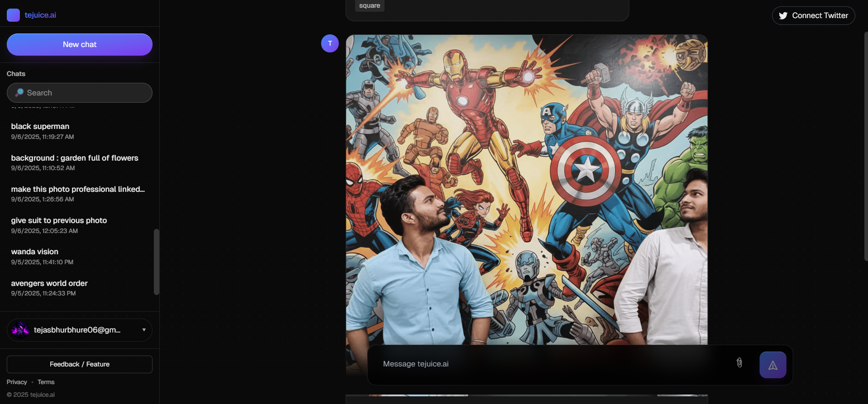Start a New chat

[x=80, y=44]
